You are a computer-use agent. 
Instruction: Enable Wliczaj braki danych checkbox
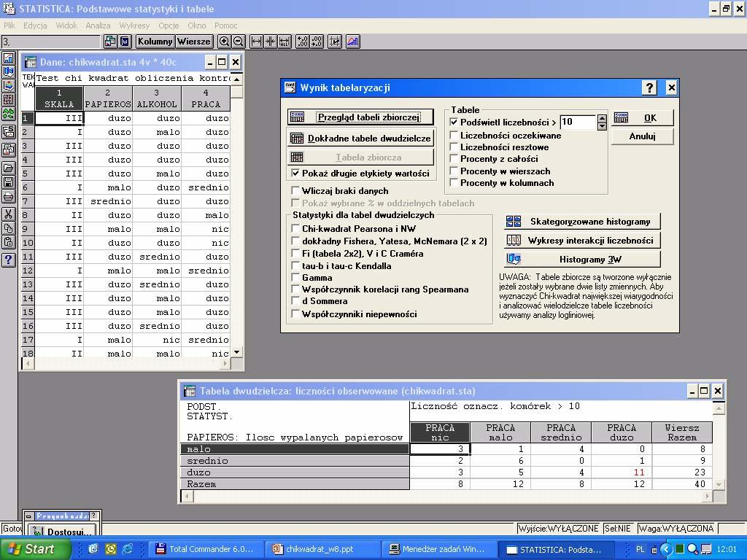(295, 190)
